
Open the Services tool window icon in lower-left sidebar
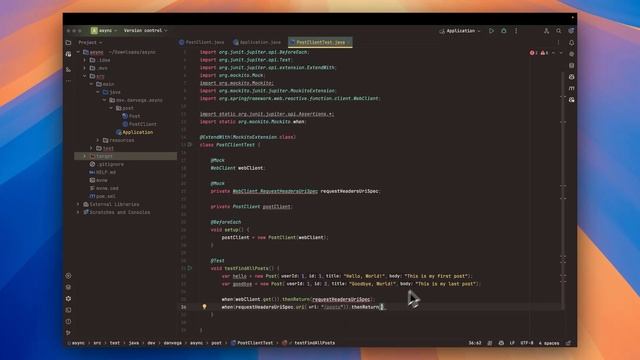pos(68,276)
